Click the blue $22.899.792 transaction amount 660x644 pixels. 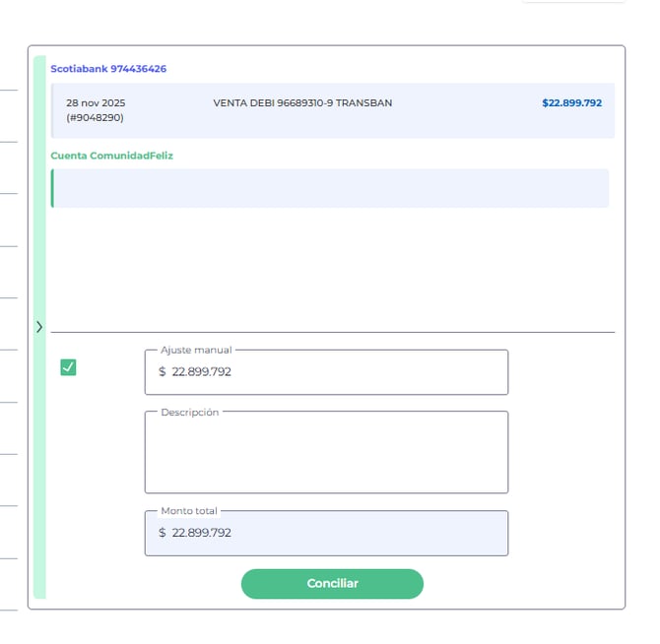coord(571,102)
